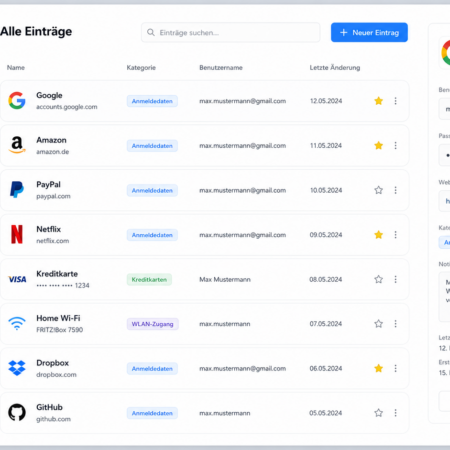Click the search magnifier icon

[151, 32]
